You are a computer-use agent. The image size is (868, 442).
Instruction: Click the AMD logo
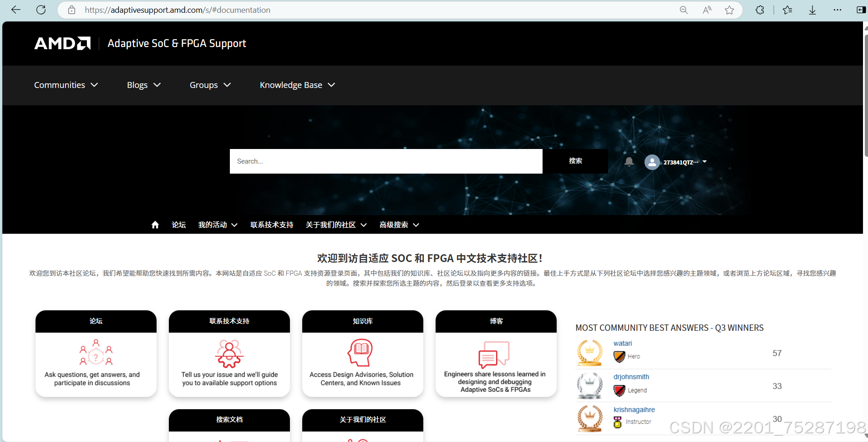62,43
